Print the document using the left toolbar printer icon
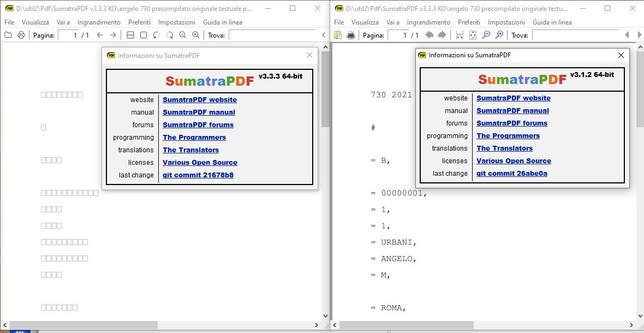644x333 pixels. [x=21, y=34]
